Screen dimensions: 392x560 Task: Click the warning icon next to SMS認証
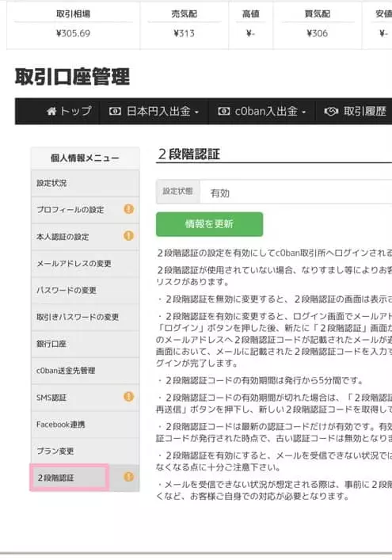(128, 396)
